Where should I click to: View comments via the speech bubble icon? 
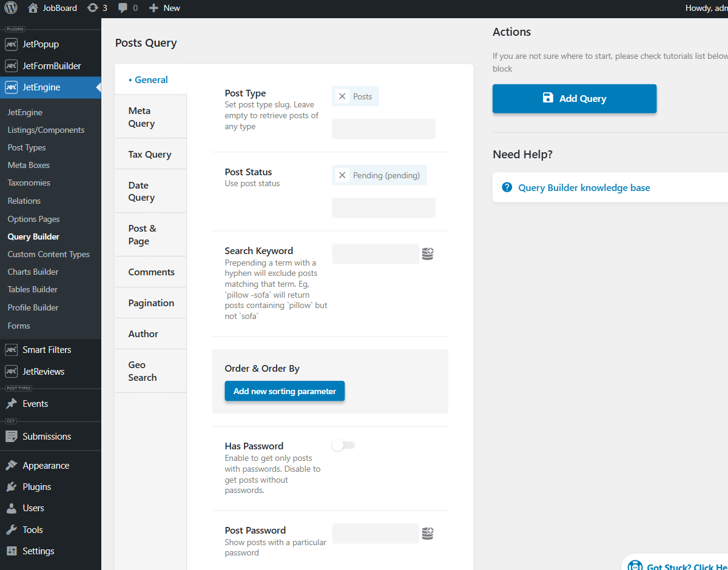coord(124,8)
